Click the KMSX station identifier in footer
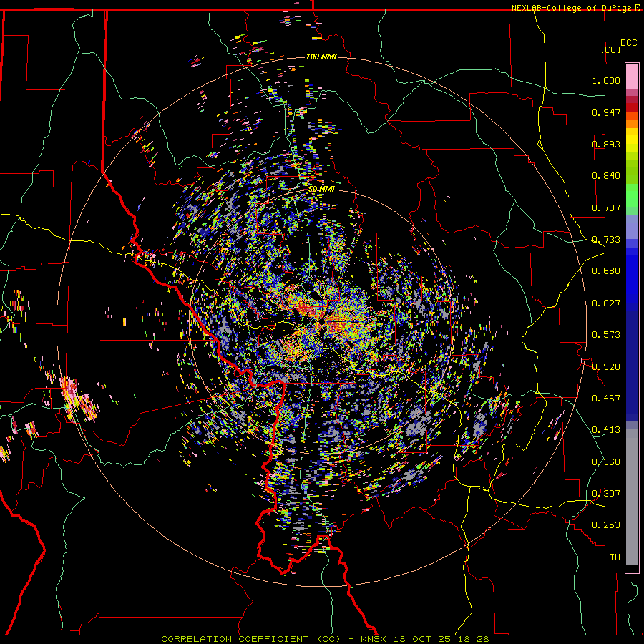The height and width of the screenshot is (644, 644). pos(374,639)
